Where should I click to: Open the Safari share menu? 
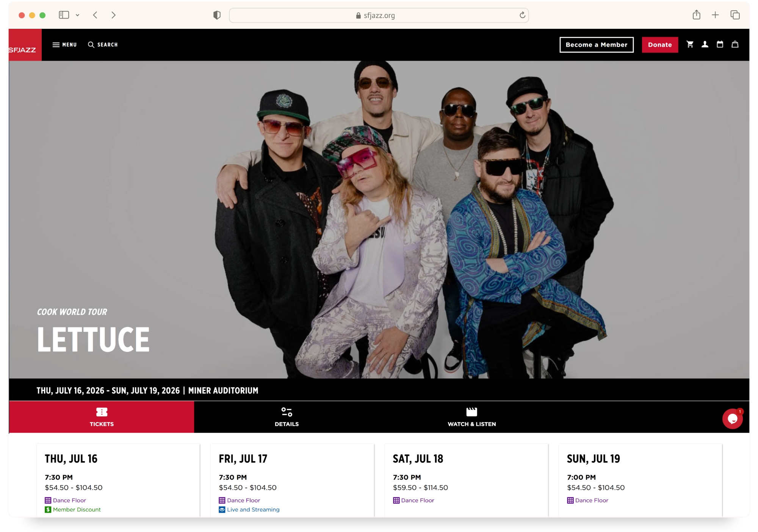696,15
